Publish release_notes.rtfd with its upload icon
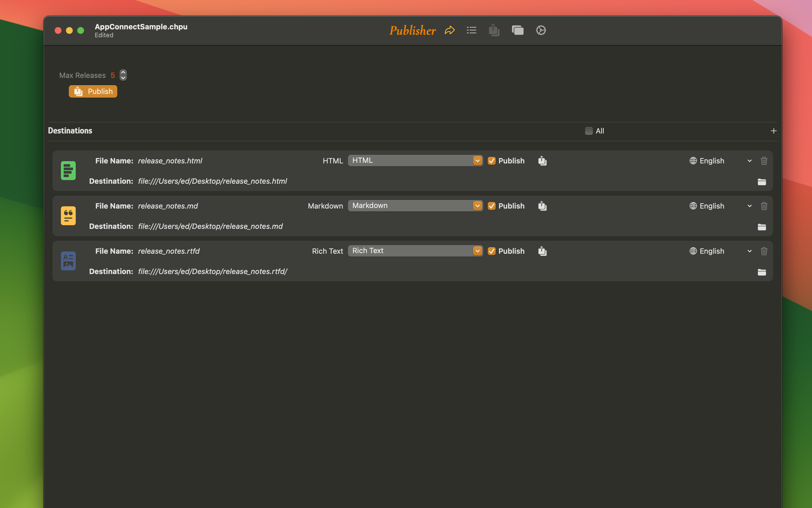Screen dimensions: 812x508 click(542, 251)
